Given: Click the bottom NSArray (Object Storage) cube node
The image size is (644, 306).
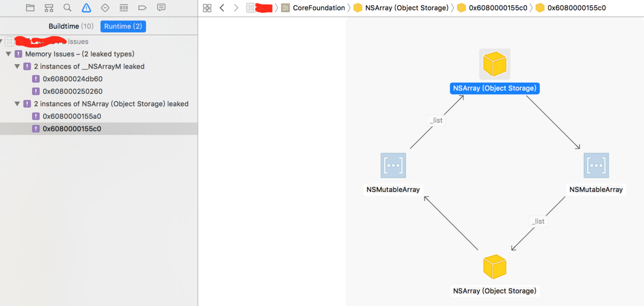Looking at the screenshot, I should click(x=494, y=267).
